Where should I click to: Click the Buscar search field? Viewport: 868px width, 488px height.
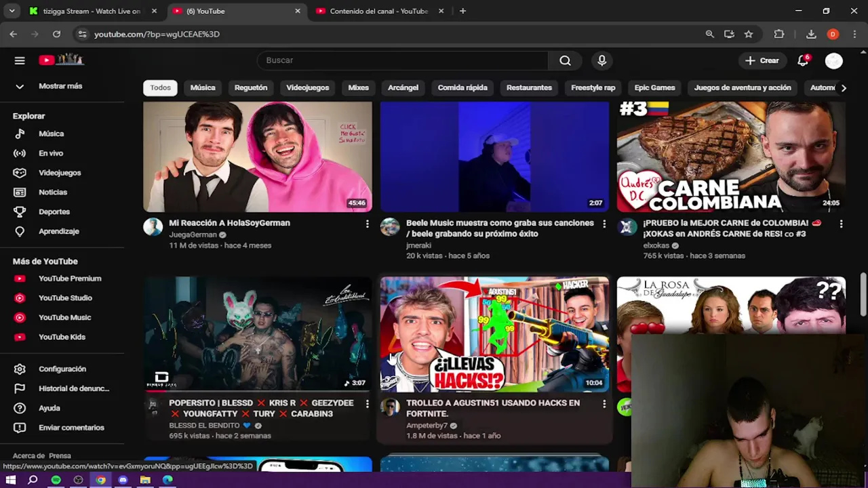tap(403, 60)
